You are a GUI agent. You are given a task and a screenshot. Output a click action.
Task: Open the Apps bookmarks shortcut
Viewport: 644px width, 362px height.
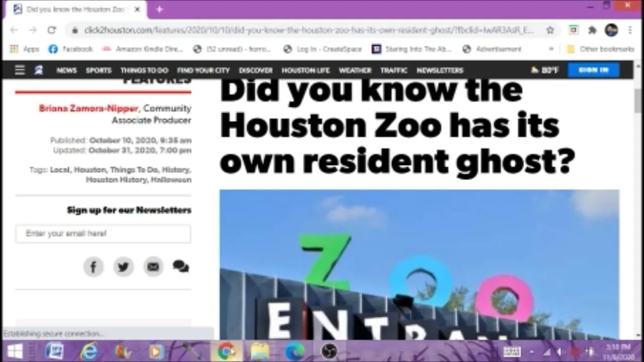click(24, 49)
